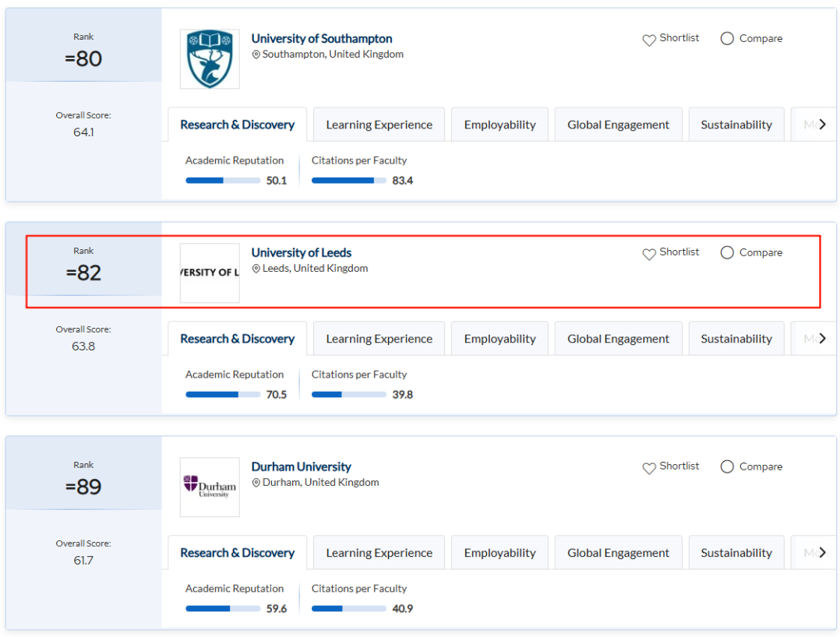Click the Southampton, United Kingdom location text

pyautogui.click(x=333, y=54)
